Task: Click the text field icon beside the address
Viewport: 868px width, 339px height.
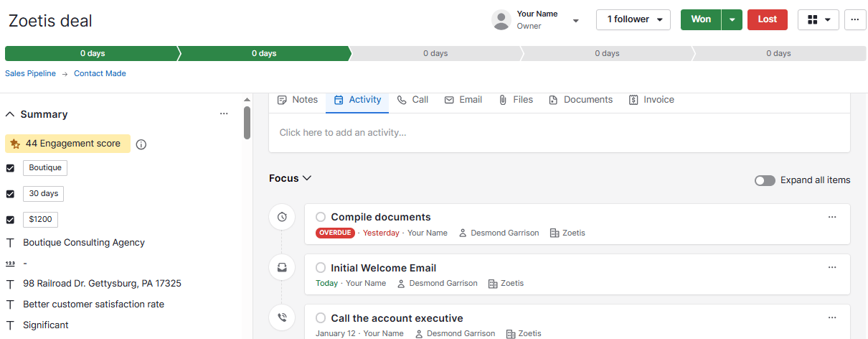Action: [x=10, y=284]
